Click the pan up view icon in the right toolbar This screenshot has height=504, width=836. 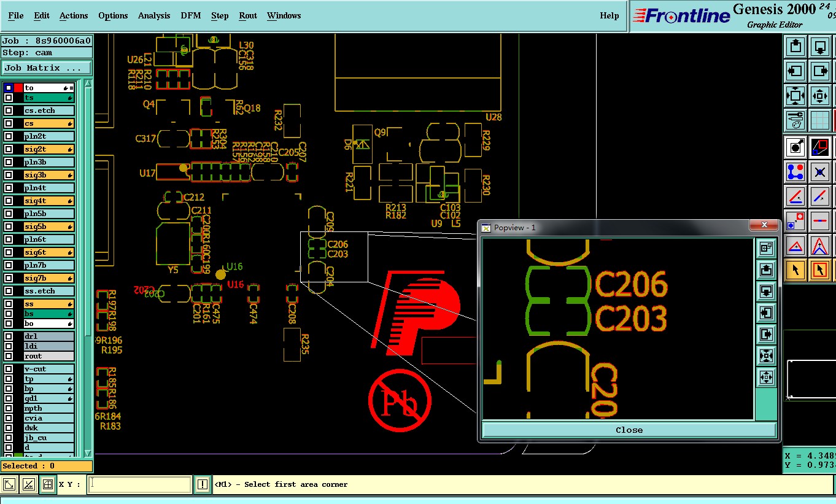point(795,46)
